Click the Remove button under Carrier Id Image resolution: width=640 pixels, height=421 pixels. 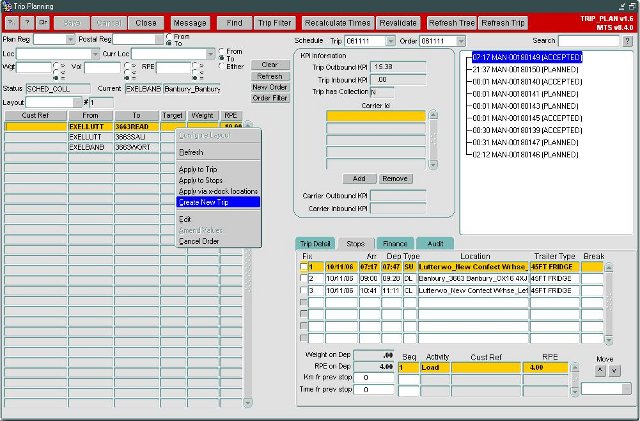click(395, 178)
